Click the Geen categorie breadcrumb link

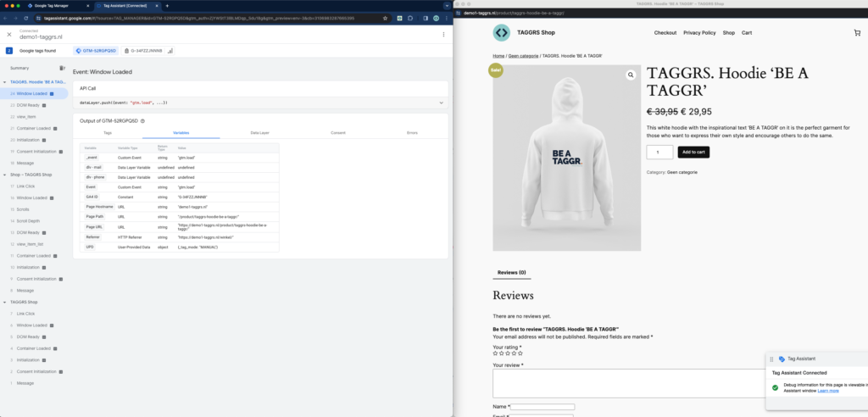(x=522, y=56)
